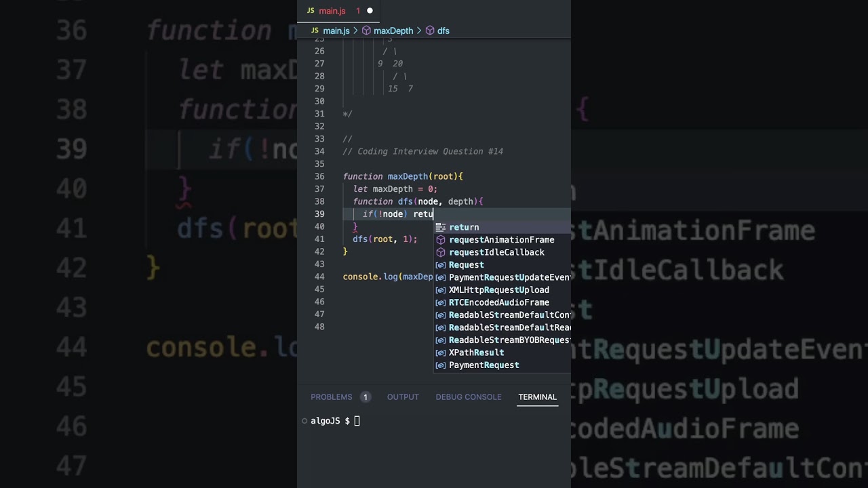This screenshot has width=868, height=488.
Task: Choose XPathResult suggestion
Action: tap(502, 352)
